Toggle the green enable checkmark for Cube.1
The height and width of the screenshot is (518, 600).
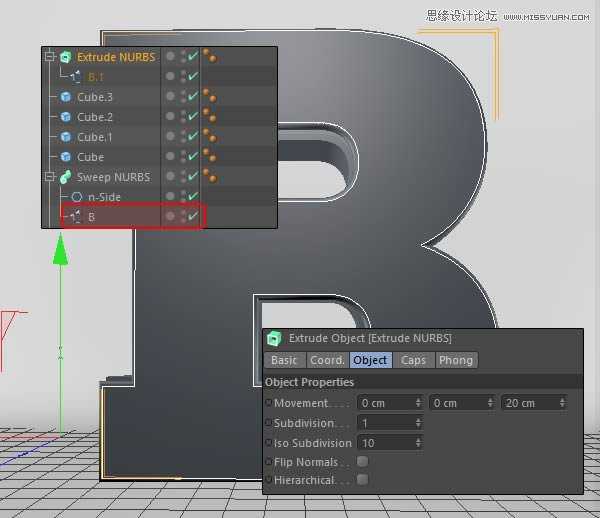tap(193, 137)
